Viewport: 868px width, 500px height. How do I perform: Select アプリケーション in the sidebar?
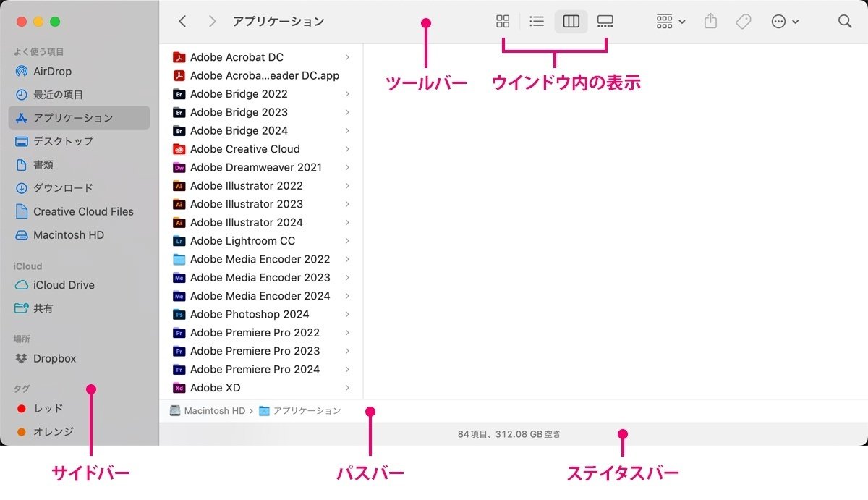(x=79, y=118)
